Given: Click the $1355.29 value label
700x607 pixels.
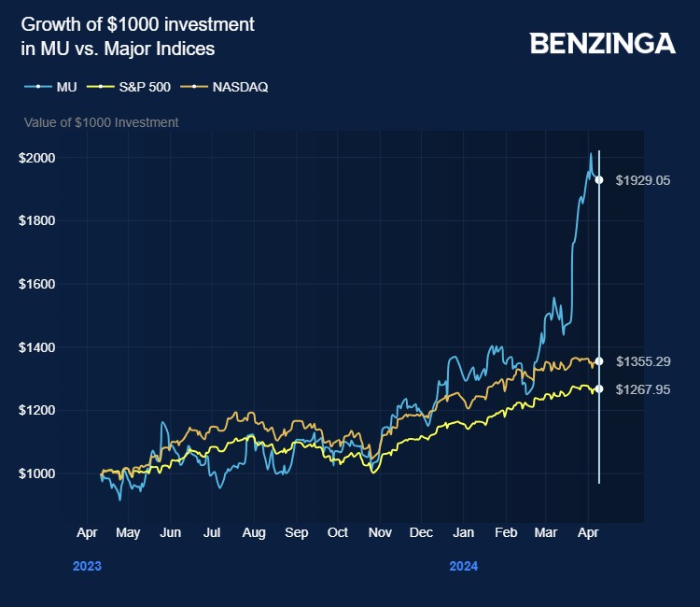Looking at the screenshot, I should click(x=643, y=360).
